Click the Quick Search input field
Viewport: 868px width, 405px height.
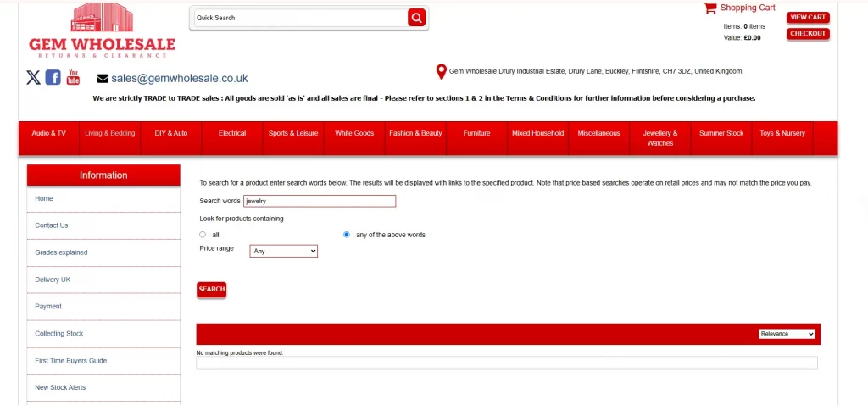301,18
